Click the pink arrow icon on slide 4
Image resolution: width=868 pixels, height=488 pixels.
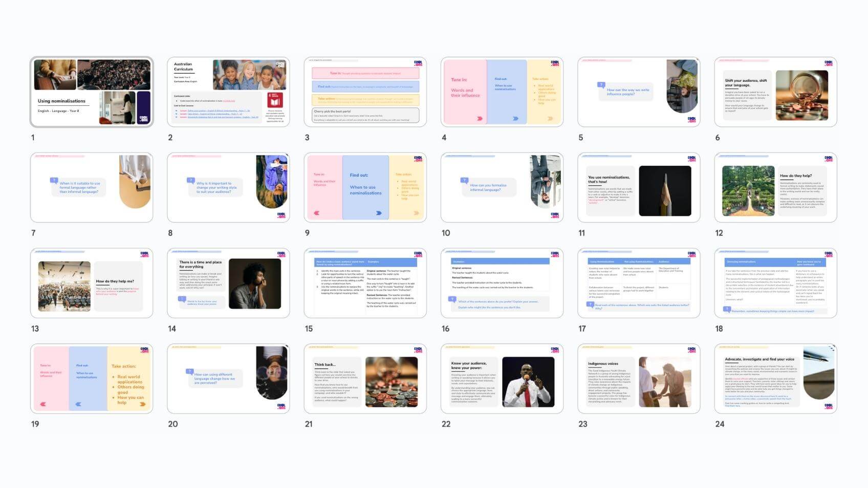[x=480, y=118]
